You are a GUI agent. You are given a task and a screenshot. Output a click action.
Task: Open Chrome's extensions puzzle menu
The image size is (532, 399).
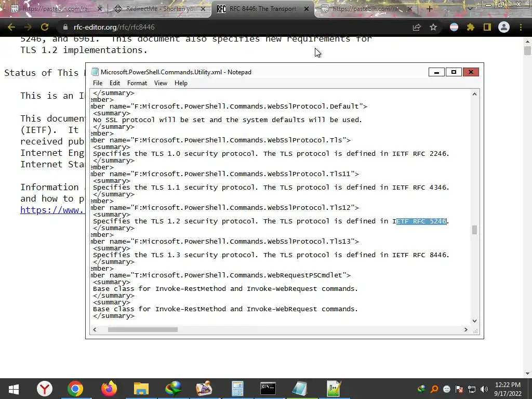tap(471, 27)
